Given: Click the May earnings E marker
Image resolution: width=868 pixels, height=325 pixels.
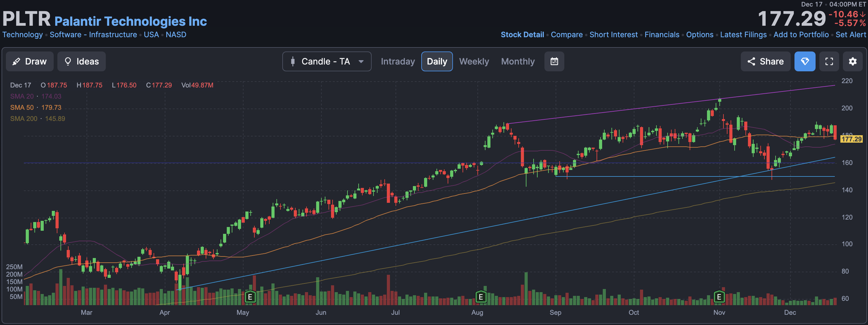Looking at the screenshot, I should tap(250, 297).
